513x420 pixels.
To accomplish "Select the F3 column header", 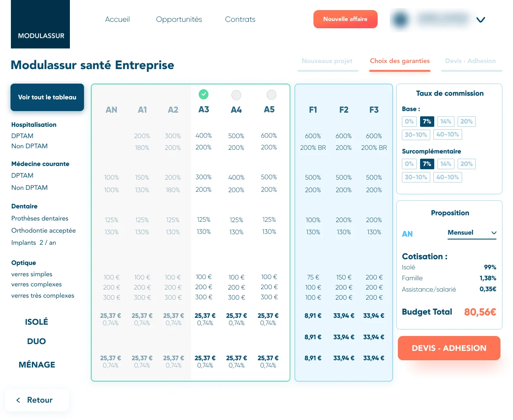I will 374,110.
